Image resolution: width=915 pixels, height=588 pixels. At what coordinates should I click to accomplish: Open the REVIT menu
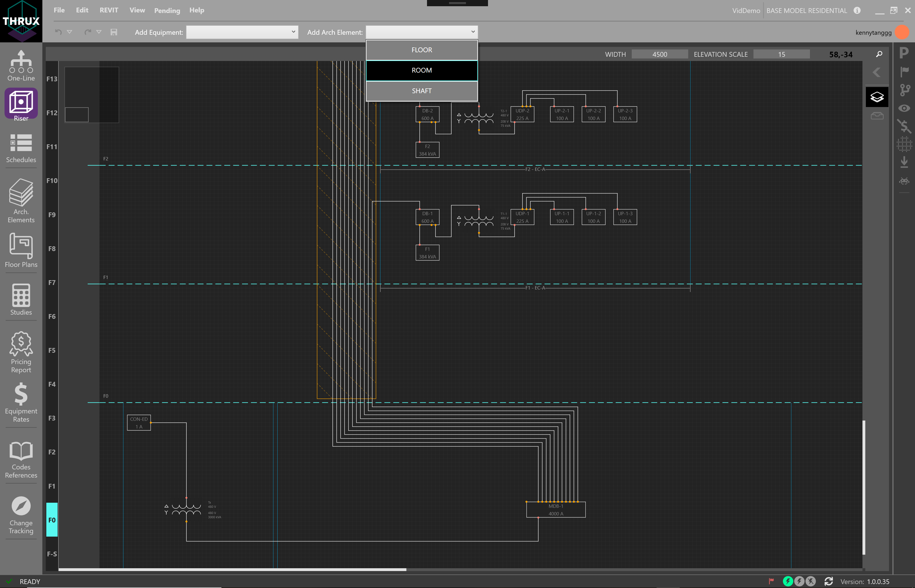(109, 10)
